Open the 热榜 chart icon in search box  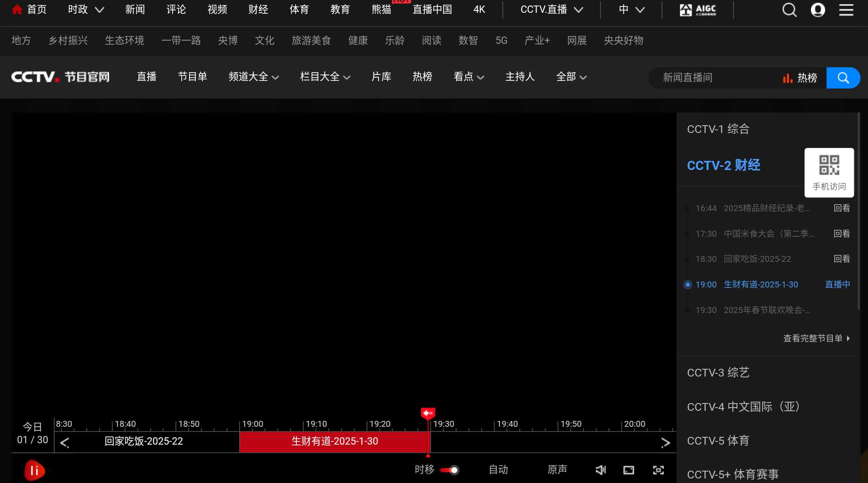click(787, 78)
